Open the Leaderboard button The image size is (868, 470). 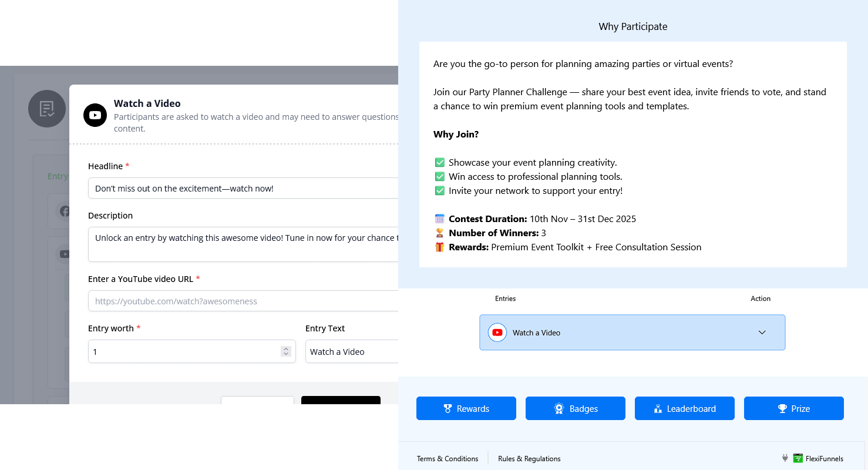685,408
